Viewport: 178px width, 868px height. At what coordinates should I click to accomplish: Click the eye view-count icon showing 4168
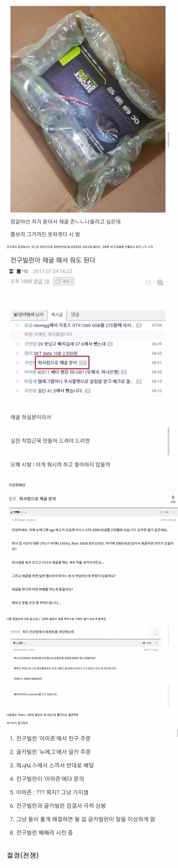pyautogui.click(x=144, y=643)
